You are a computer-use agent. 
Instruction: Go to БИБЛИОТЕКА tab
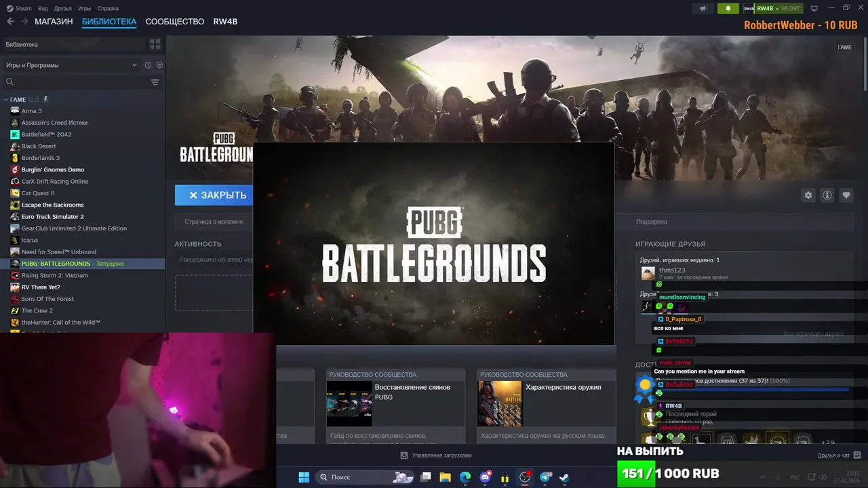[x=109, y=22]
